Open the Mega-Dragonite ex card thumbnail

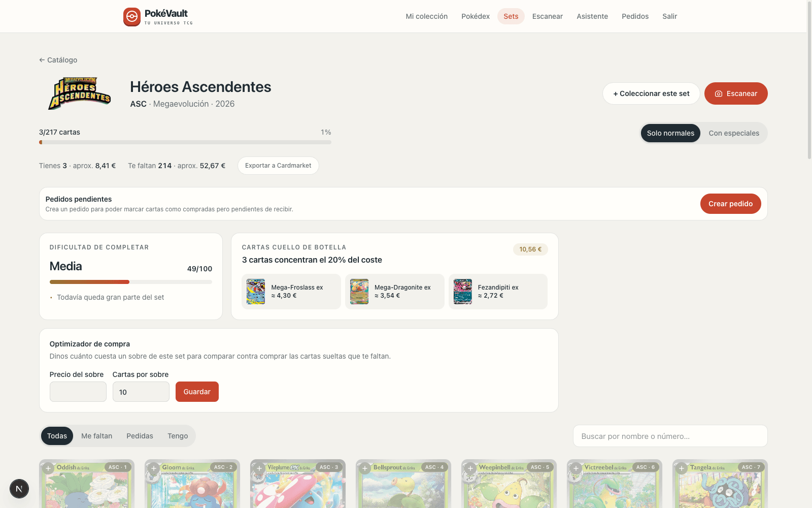tap(359, 292)
